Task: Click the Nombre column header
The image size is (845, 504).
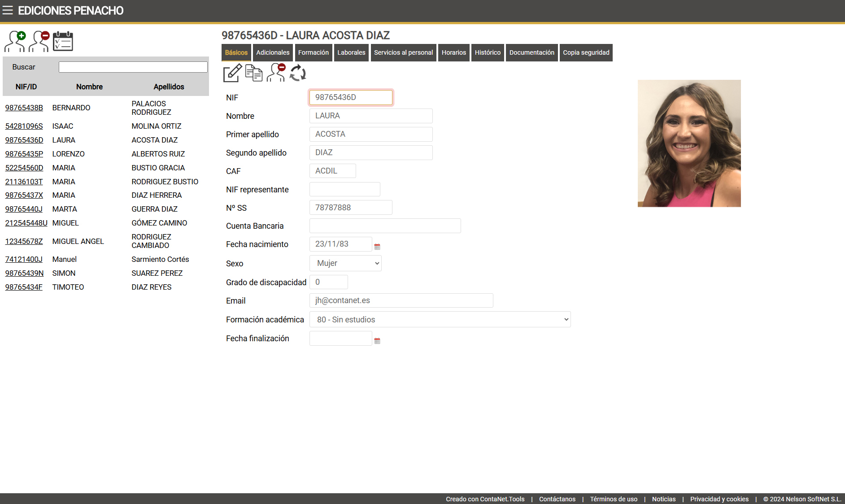Action: [89, 87]
